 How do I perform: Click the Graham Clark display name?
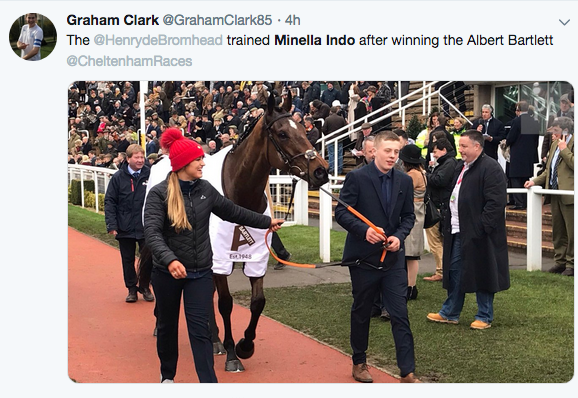point(112,20)
